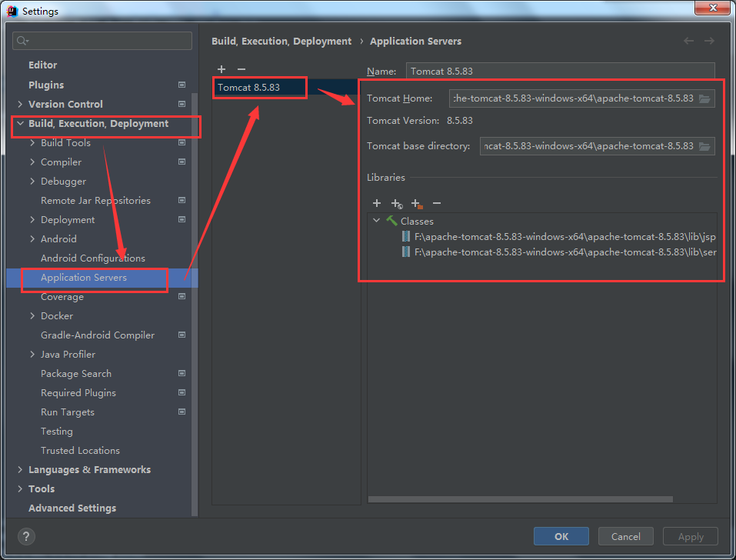Image resolution: width=736 pixels, height=560 pixels.
Task: Expand the Docker node
Action: [32, 315]
